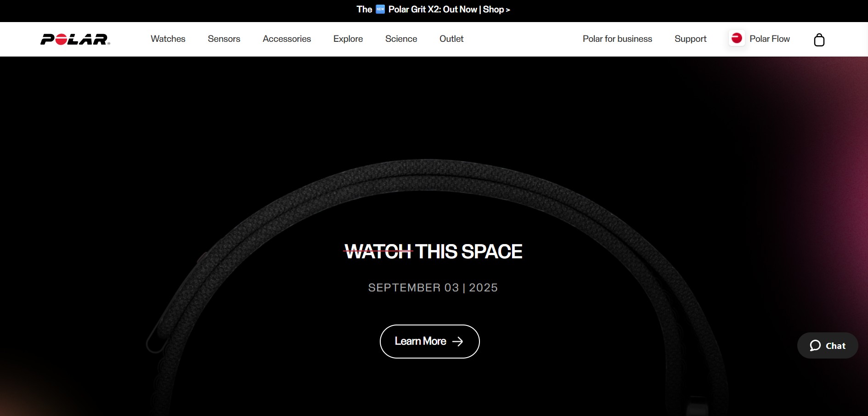This screenshot has height=416, width=868.
Task: Click the red Polar Flow icon
Action: pos(737,38)
